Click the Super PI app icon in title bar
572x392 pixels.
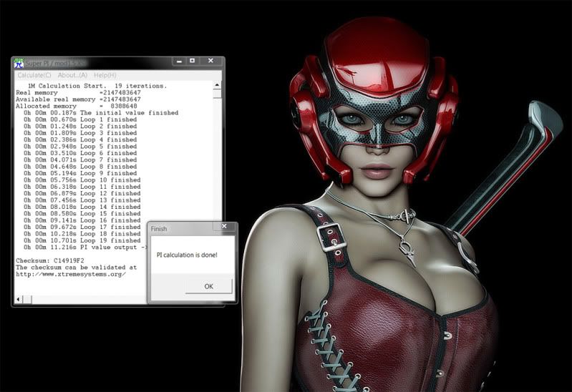(19, 63)
